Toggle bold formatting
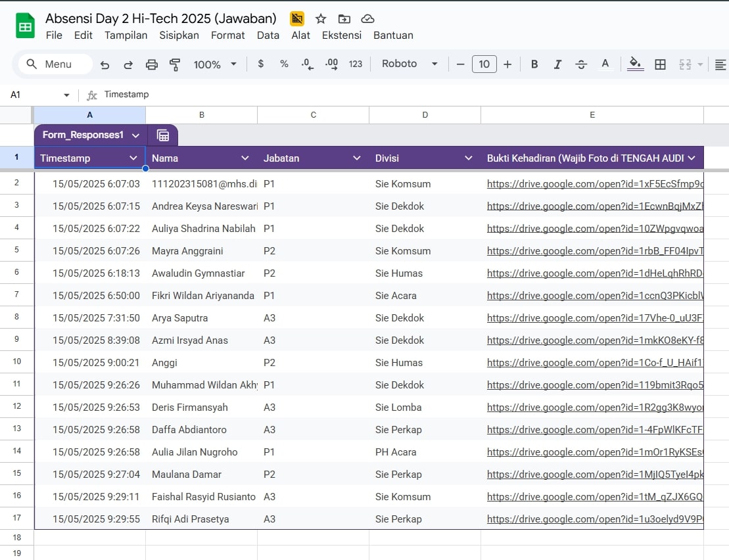 point(534,64)
